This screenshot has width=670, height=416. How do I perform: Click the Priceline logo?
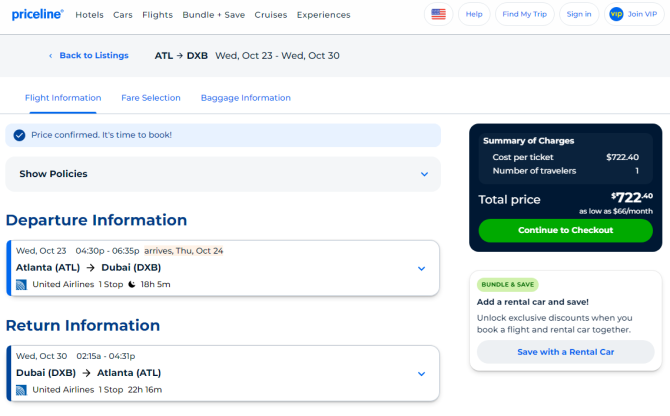[x=38, y=14]
